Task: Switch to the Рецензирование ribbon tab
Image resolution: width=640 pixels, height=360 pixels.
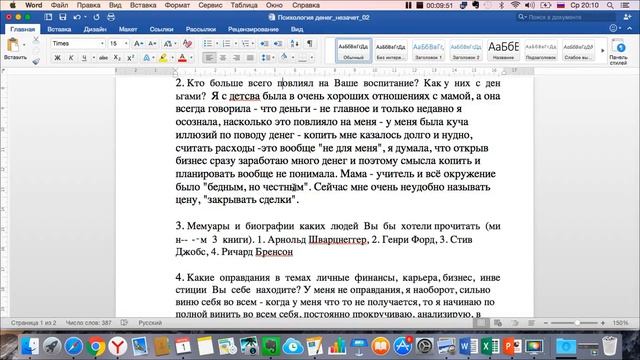Action: (x=253, y=29)
